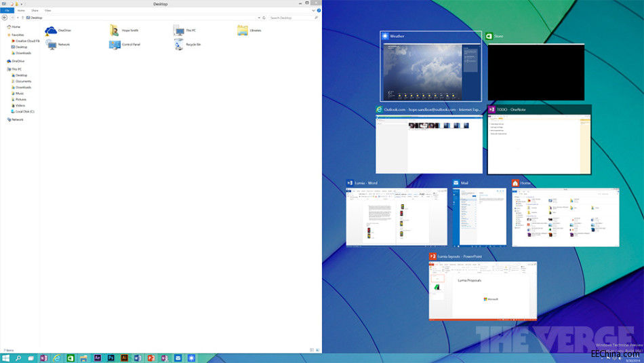Switch to details view in status bar
The height and width of the screenshot is (363, 644).
312,350
